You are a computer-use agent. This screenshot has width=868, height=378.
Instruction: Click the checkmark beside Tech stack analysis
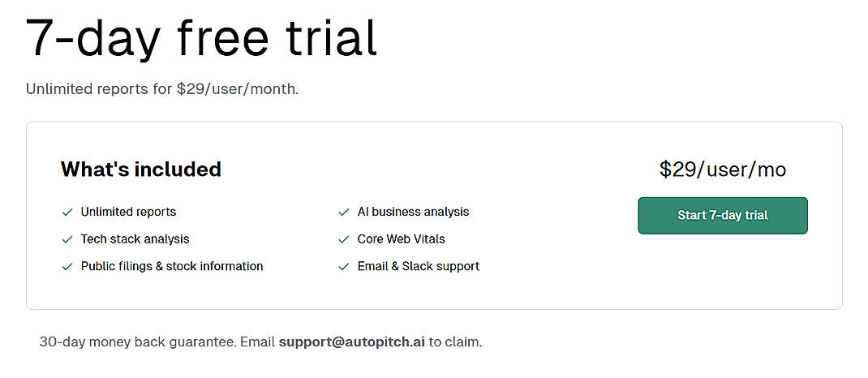click(x=67, y=239)
